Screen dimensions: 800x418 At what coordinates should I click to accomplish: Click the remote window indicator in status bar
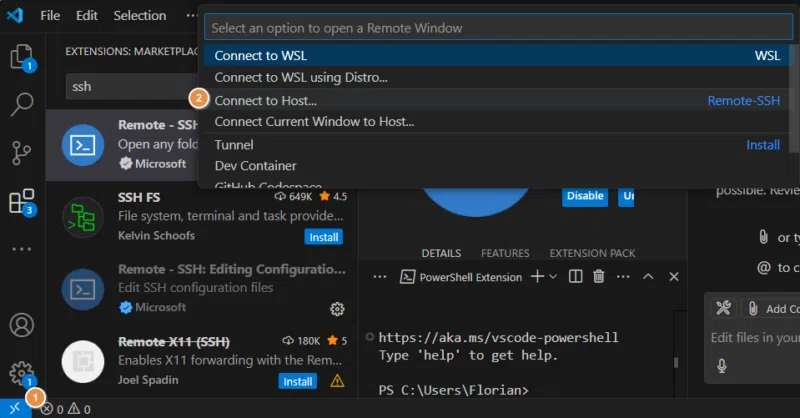14,409
